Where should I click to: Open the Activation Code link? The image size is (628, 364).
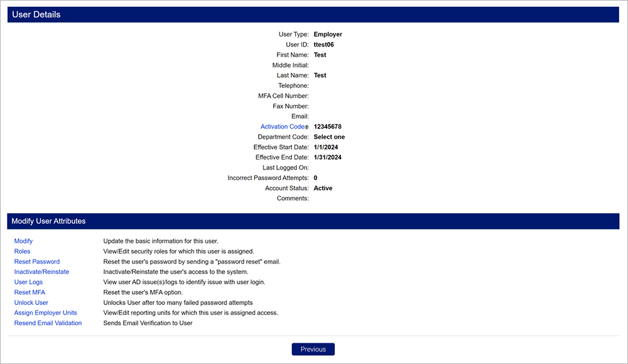click(282, 127)
